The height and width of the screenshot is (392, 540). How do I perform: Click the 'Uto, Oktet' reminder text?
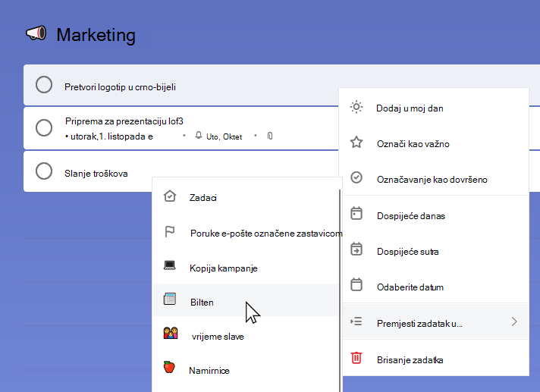click(x=224, y=136)
